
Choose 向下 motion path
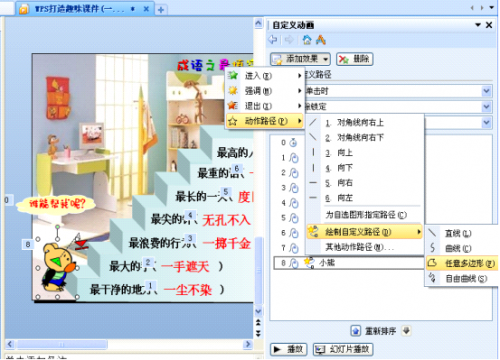(365, 168)
